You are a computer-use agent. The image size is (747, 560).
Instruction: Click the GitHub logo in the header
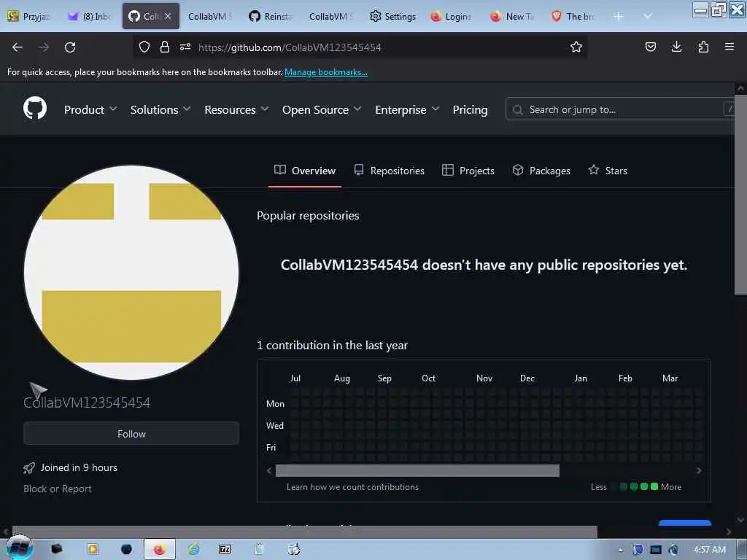point(35,109)
